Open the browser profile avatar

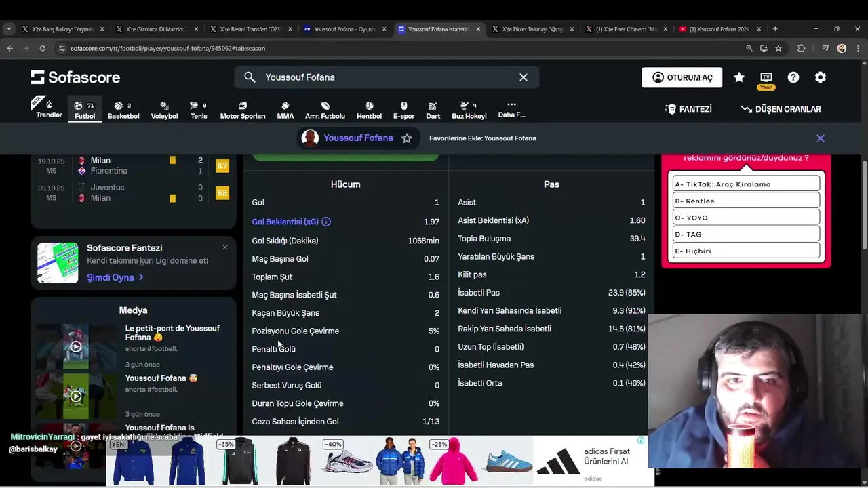pos(842,48)
